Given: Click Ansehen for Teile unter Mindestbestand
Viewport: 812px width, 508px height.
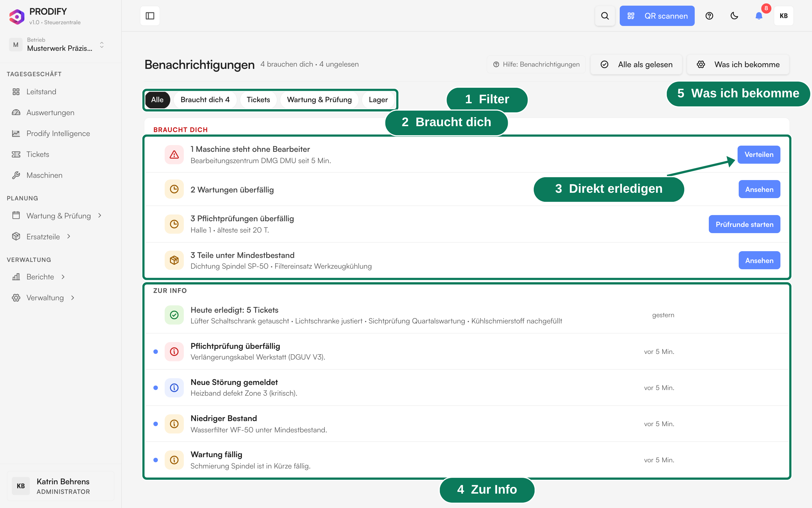Looking at the screenshot, I should point(759,260).
